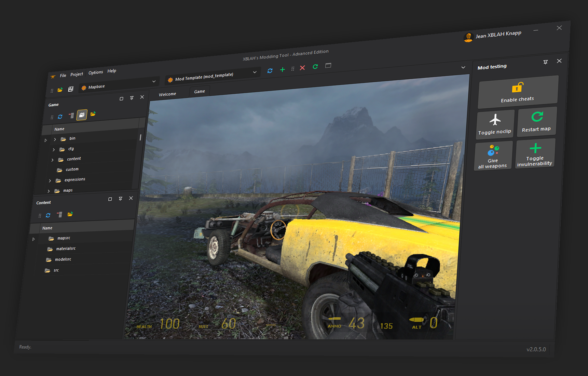Click the red X delete mod icon
Viewport: 588px width, 376px height.
point(302,68)
